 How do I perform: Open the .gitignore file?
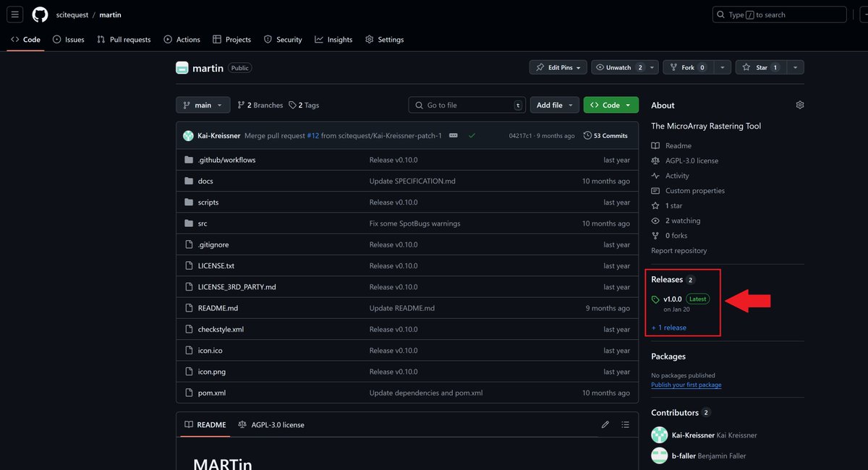pos(213,244)
